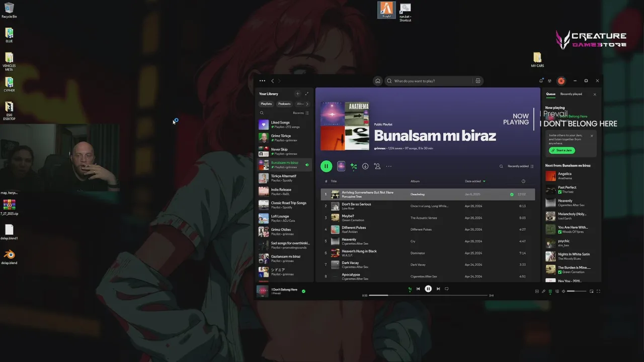Open the Spotify three-dots app menu

(262, 81)
